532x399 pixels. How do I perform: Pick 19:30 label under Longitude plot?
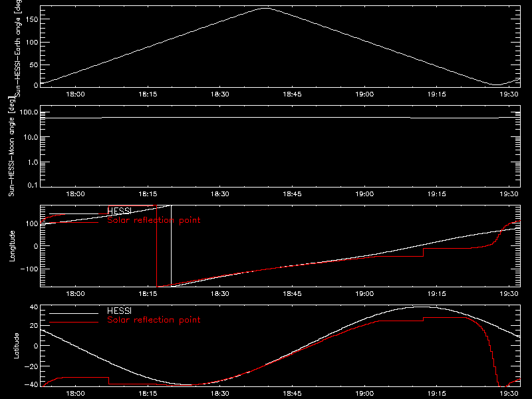tap(509, 294)
